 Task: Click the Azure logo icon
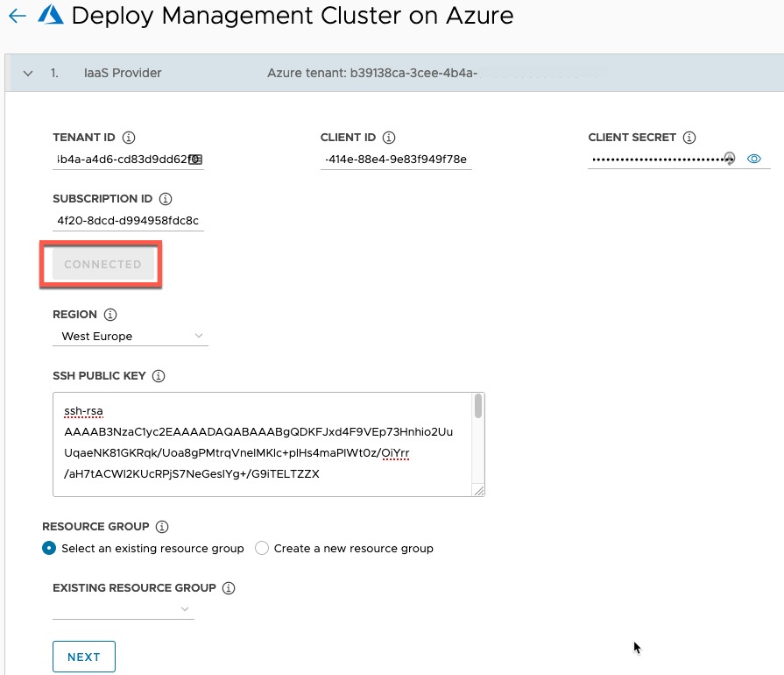coord(50,16)
